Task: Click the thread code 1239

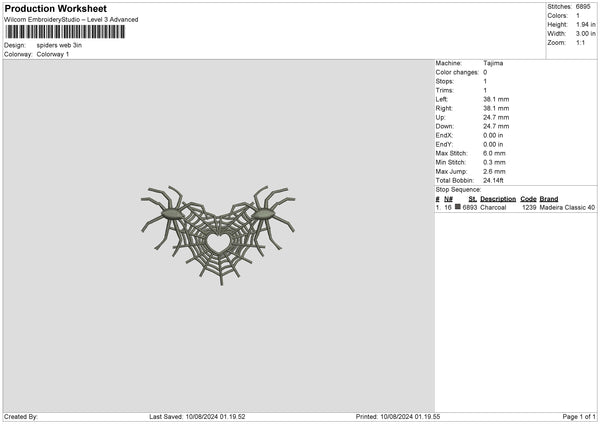Action: pyautogui.click(x=529, y=207)
